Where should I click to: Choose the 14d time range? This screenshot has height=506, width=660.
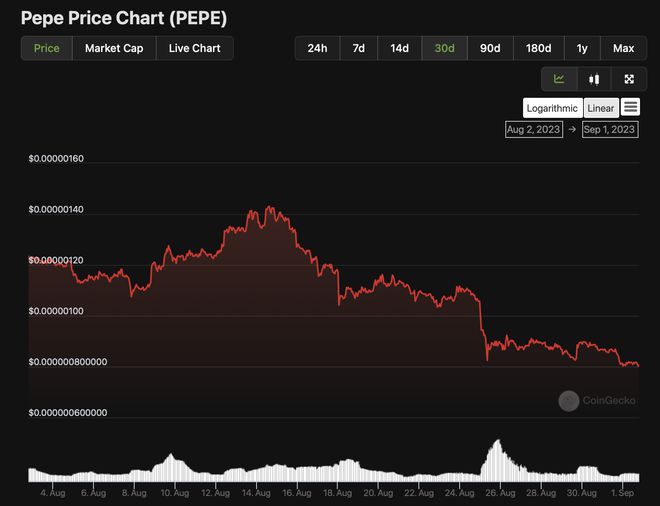click(399, 48)
